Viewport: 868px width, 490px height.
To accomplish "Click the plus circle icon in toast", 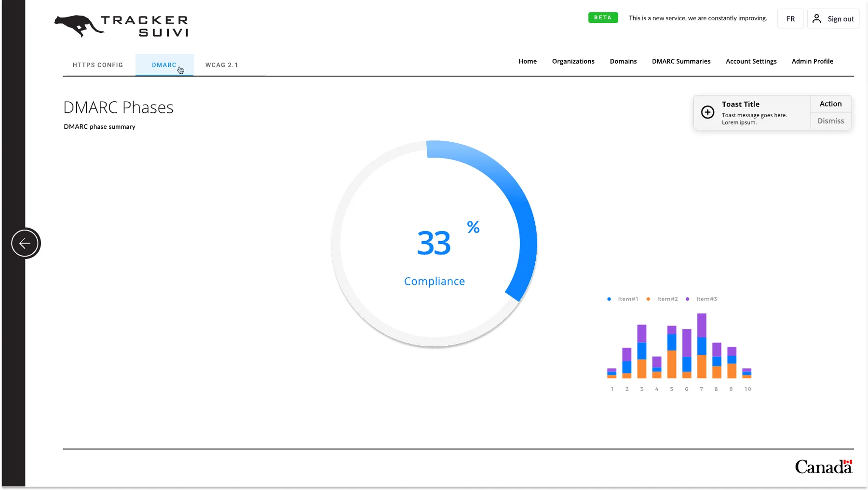I will 707,112.
